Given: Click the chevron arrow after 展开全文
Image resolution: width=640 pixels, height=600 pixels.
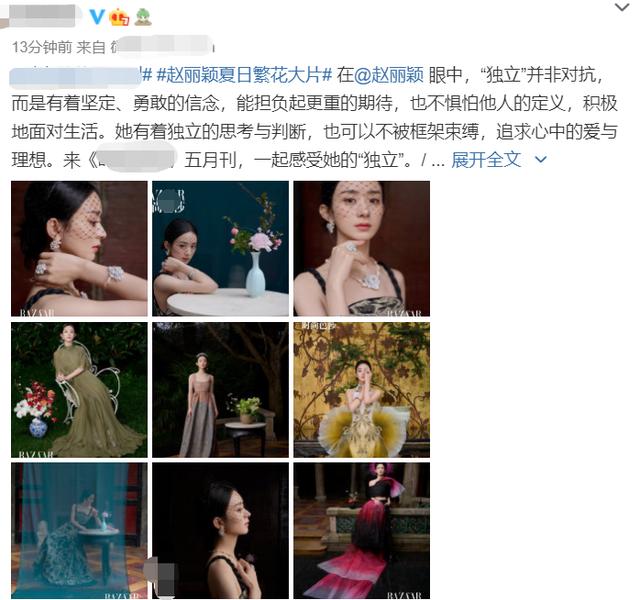Looking at the screenshot, I should pyautogui.click(x=540, y=160).
